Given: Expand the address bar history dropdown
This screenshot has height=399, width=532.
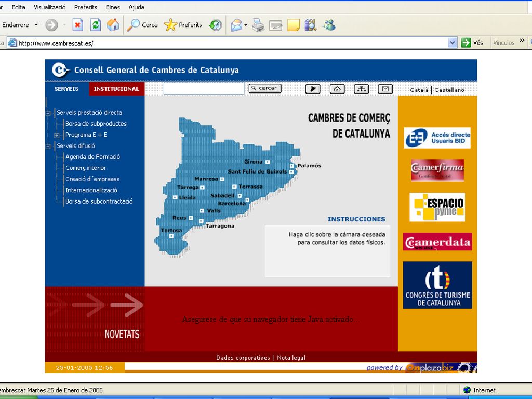Looking at the screenshot, I should pyautogui.click(x=453, y=43).
